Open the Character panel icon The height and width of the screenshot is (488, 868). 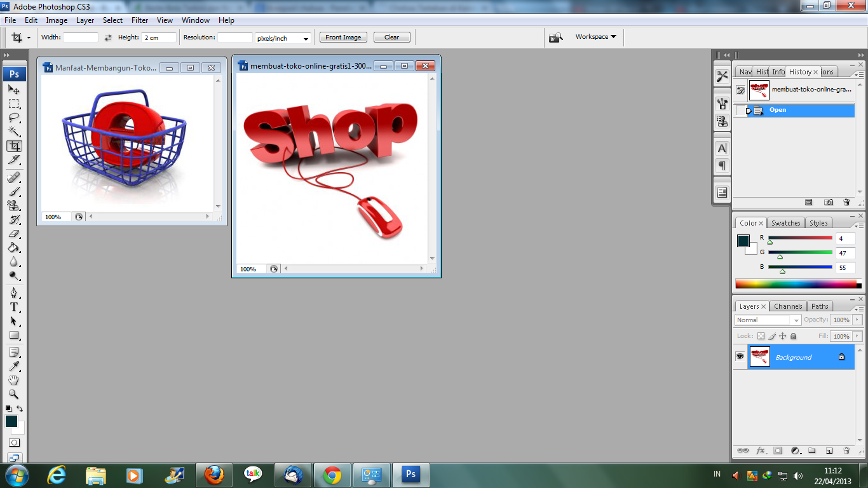[722, 148]
